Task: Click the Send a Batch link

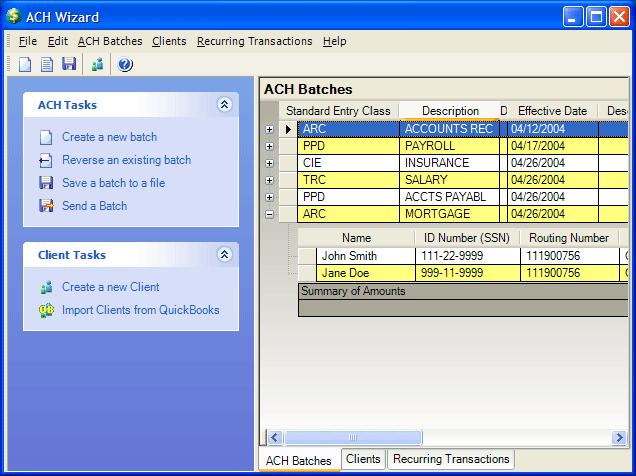Action: [95, 206]
